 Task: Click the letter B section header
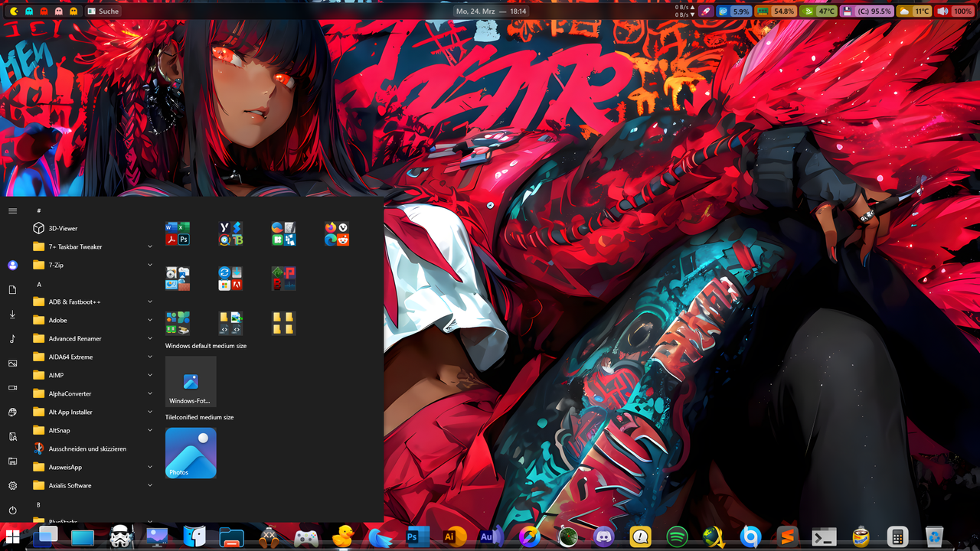(x=39, y=505)
